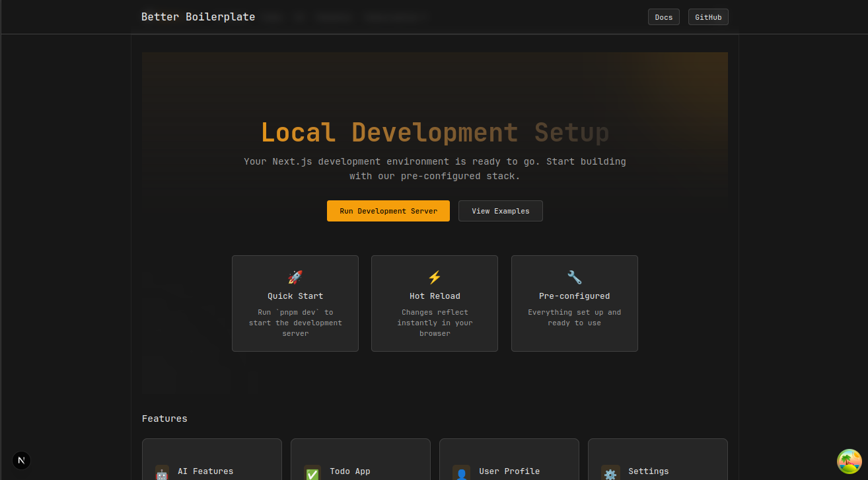Click the Local Development Setup heading
Viewport: 868px width, 480px height.
[x=435, y=132]
